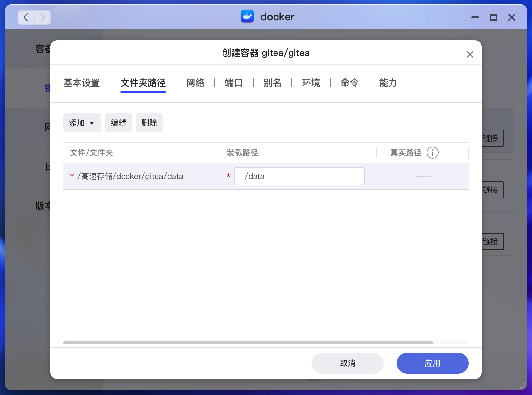Click the horizontal scrollbar in the dialog
Screen dimensions: 532x395
[x=248, y=343]
